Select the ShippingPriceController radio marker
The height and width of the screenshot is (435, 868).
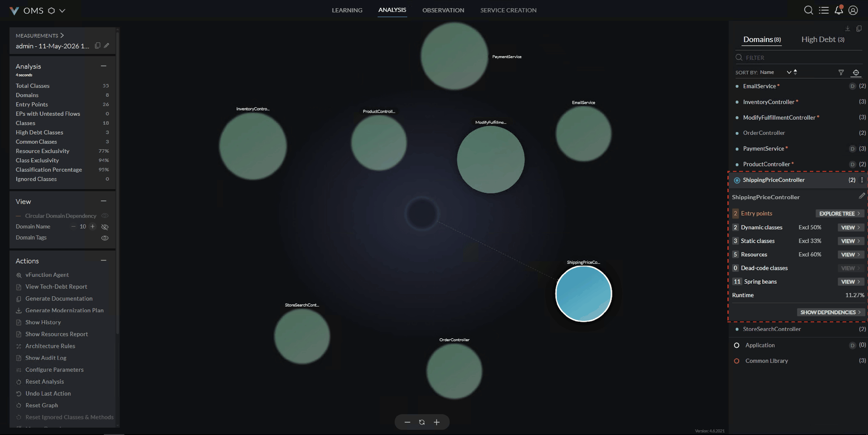(x=737, y=180)
